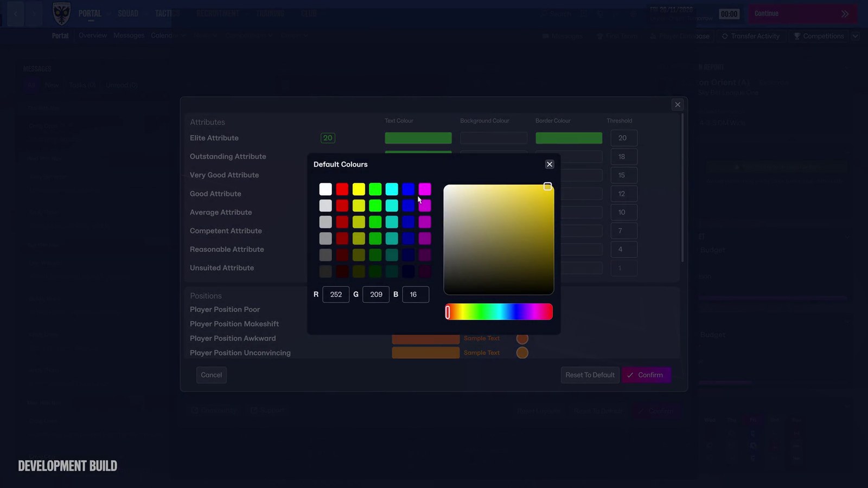The height and width of the screenshot is (488, 868).
Task: Click the Continue double-arrow icon
Action: point(845,14)
